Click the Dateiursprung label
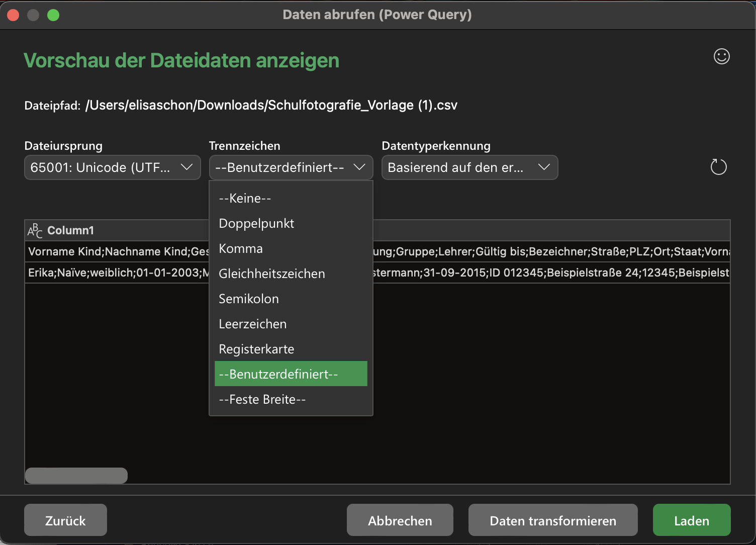Viewport: 756px width, 545px height. [63, 146]
